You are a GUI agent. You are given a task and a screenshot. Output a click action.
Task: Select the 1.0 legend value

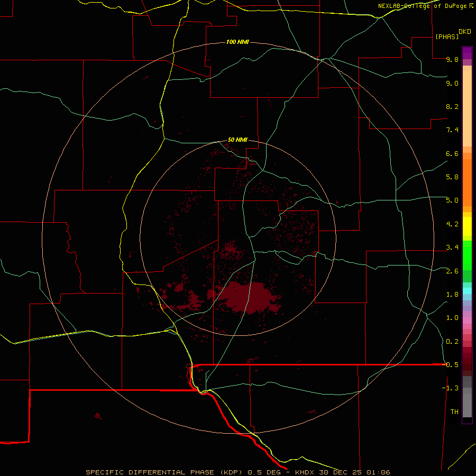452,318
